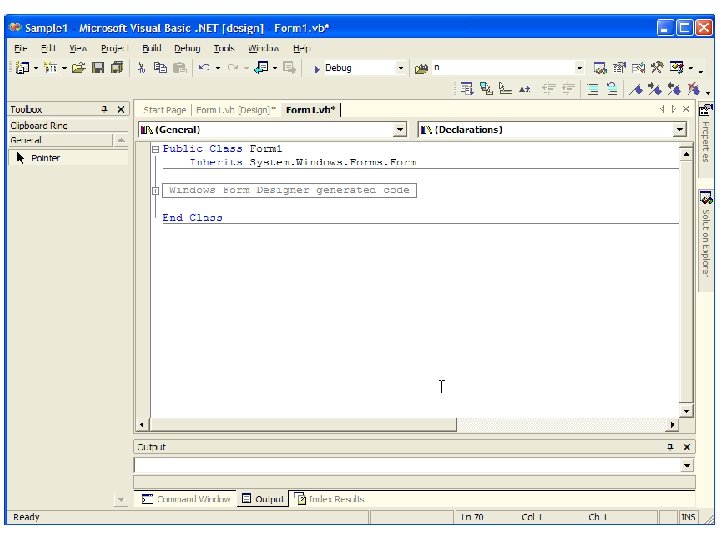Click the Display Word Completion icon
This screenshot has height=540, width=720.
tap(525, 89)
